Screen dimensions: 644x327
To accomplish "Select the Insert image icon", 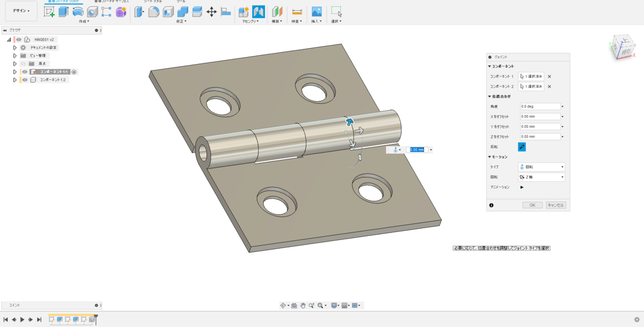I will pos(317,12).
